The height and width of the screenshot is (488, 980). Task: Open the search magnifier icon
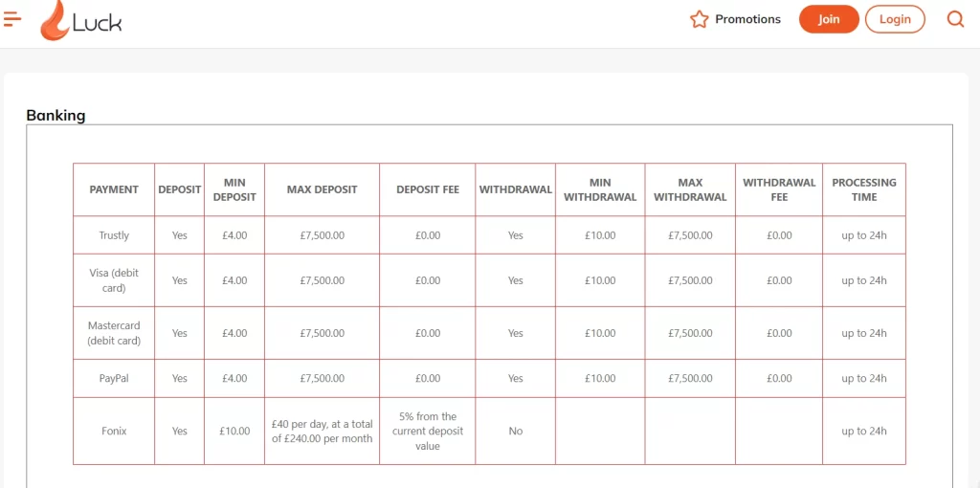(x=956, y=19)
